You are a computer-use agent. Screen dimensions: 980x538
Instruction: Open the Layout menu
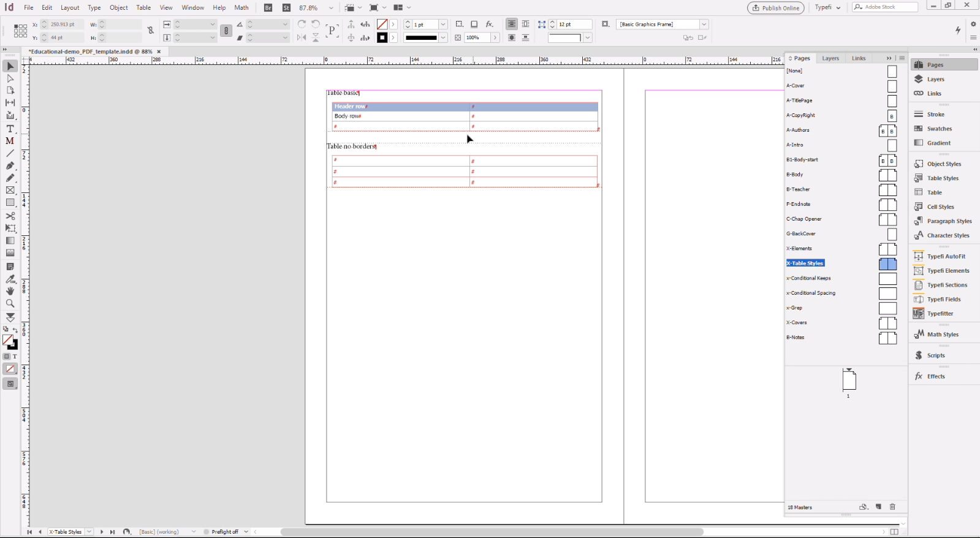tap(70, 8)
